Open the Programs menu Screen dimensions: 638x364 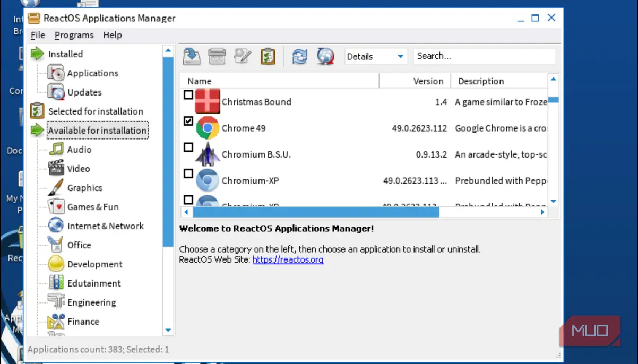click(74, 35)
